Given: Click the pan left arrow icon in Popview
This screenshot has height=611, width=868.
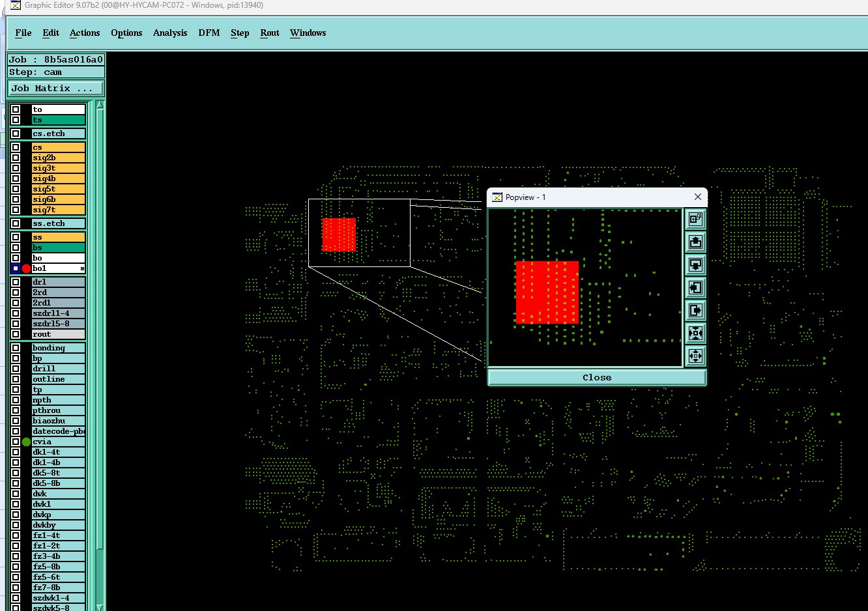Looking at the screenshot, I should pos(695,287).
